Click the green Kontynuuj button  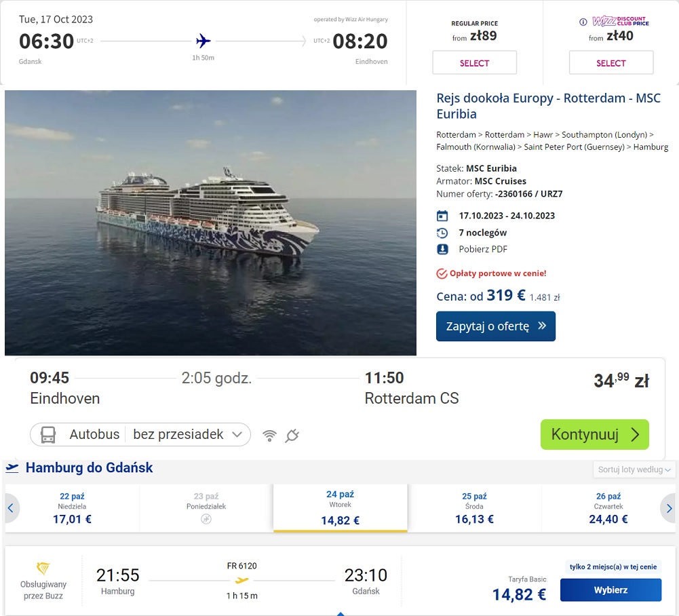coord(595,434)
